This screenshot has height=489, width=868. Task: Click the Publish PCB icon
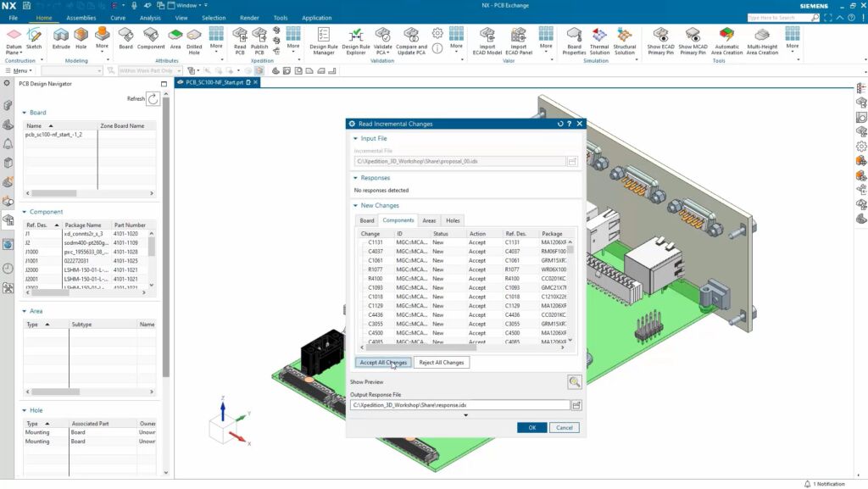click(259, 42)
